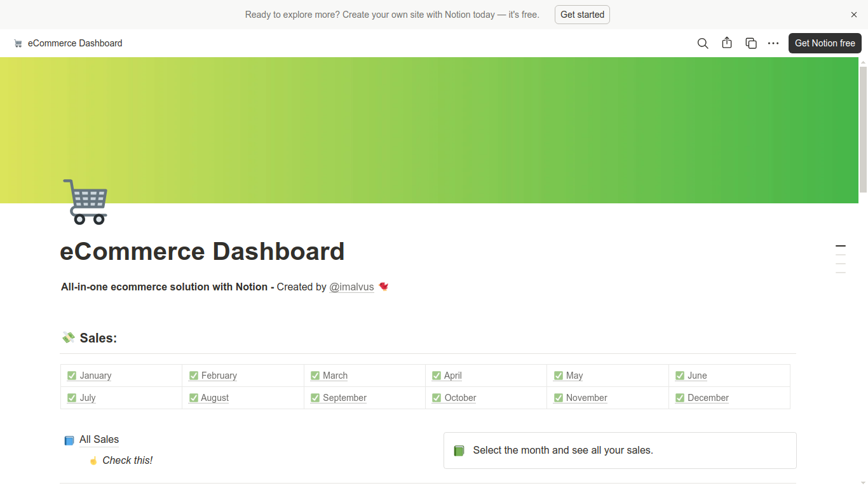Click the checkmark icon beside May
The image size is (868, 488).
[x=559, y=376]
